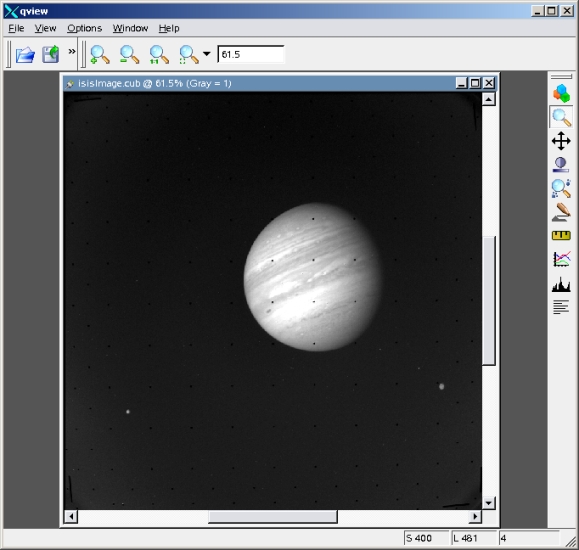Select the Measure tool yellow ruler
579x550 pixels.
[561, 235]
